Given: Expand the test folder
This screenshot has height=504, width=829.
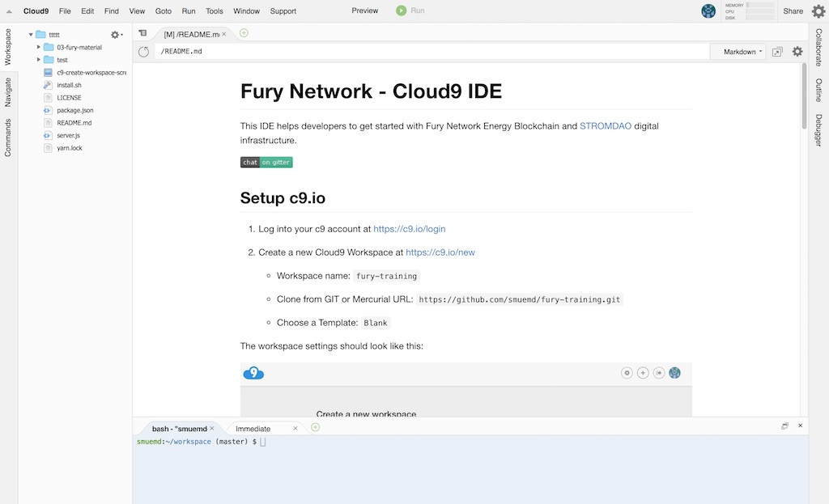Looking at the screenshot, I should click(39, 60).
